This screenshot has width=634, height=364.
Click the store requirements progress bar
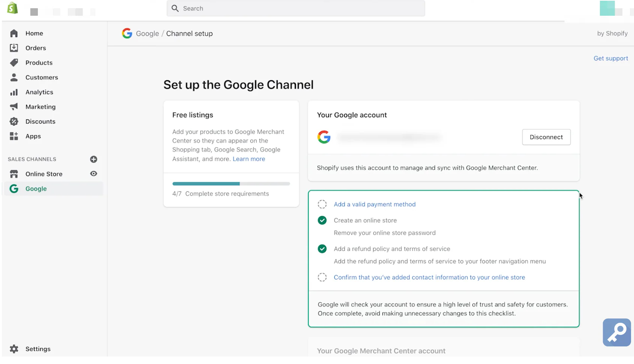coord(230,183)
